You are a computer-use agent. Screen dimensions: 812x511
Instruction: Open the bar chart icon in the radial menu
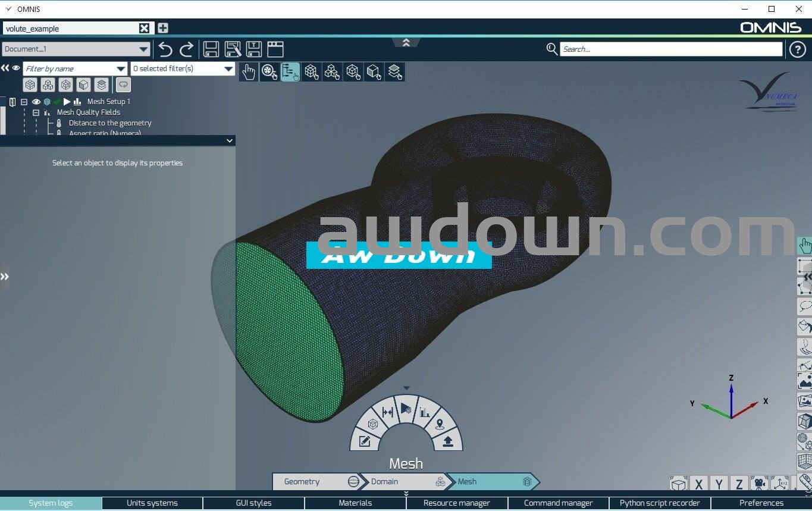(x=425, y=412)
